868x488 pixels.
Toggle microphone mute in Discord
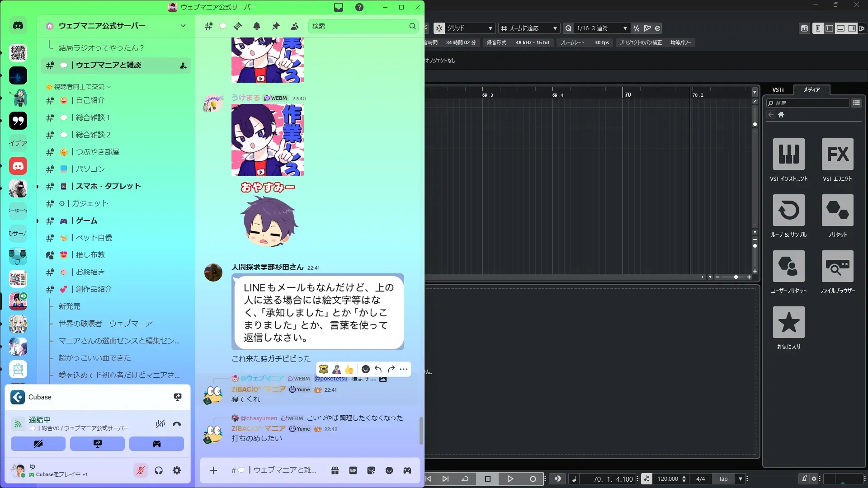[x=141, y=471]
